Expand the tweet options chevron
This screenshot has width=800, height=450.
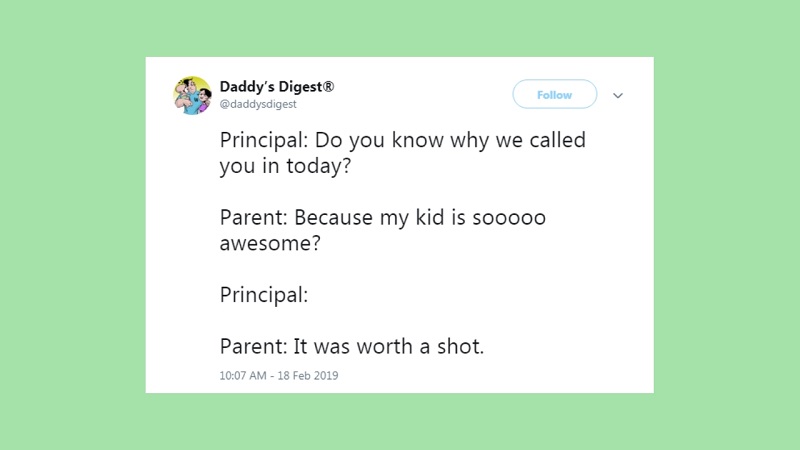[x=618, y=95]
